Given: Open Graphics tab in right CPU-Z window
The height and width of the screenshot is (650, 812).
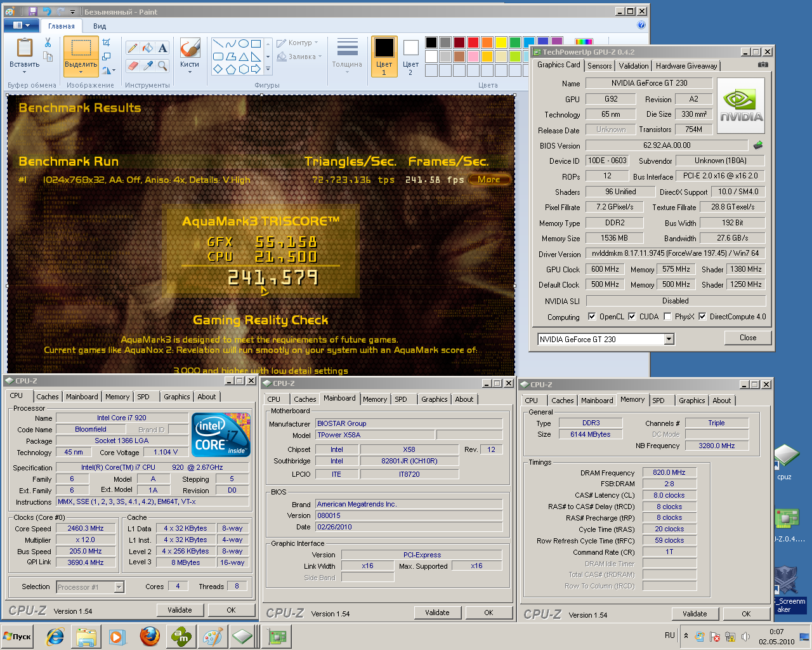Looking at the screenshot, I should tap(691, 401).
